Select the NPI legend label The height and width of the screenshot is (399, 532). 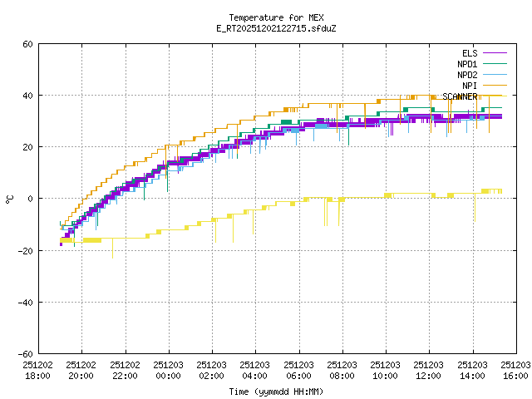470,85
